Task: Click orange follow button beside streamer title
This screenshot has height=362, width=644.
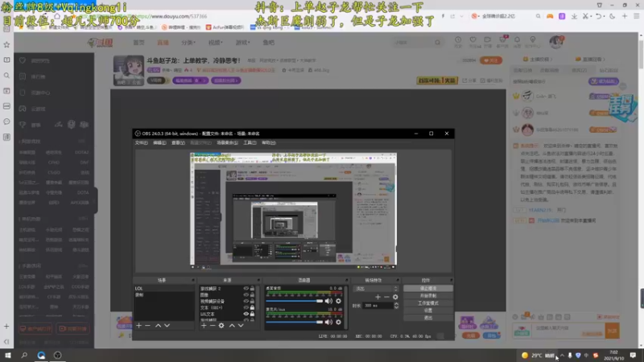Action: pyautogui.click(x=491, y=60)
